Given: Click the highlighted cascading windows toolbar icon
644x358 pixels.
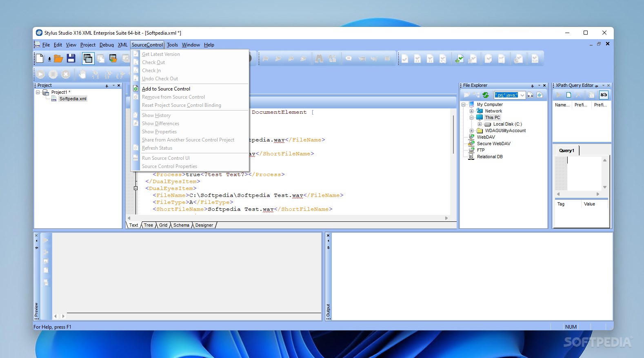Looking at the screenshot, I should pos(88,59).
